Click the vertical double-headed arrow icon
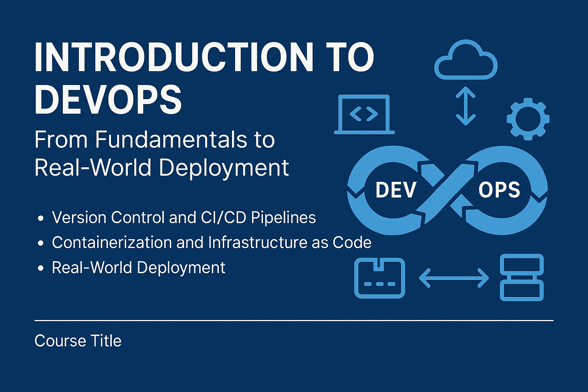This screenshot has width=588, height=392. tap(466, 106)
